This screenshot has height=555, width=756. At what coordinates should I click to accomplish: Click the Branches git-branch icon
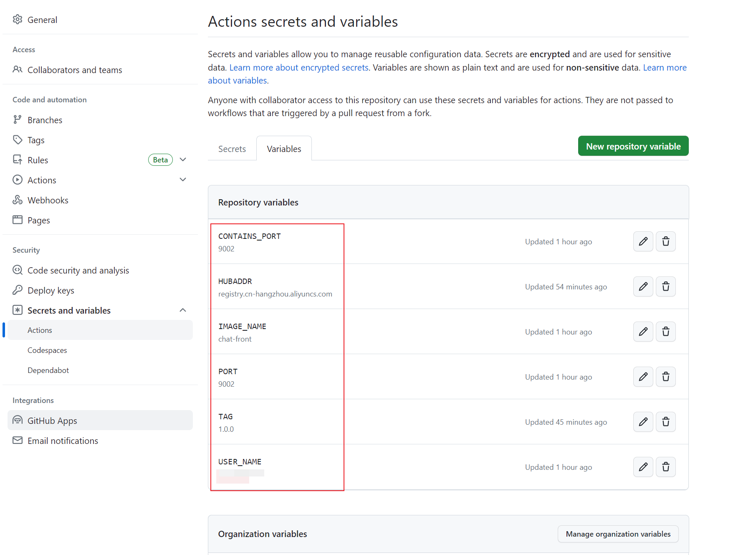18,119
